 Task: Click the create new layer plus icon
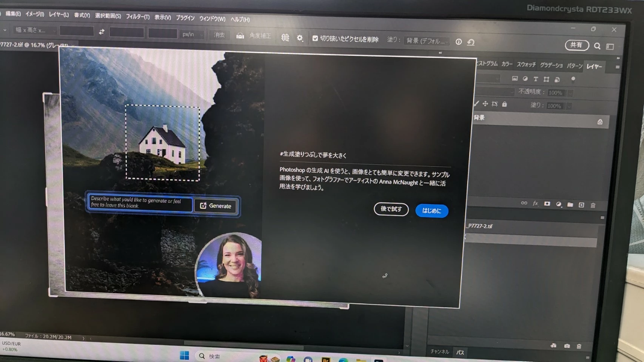(581, 205)
